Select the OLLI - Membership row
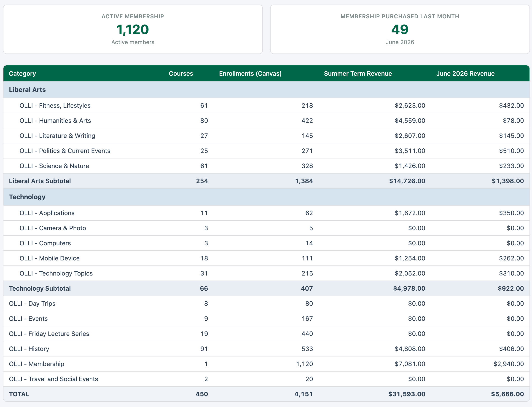This screenshot has width=532, height=407. pos(266,364)
